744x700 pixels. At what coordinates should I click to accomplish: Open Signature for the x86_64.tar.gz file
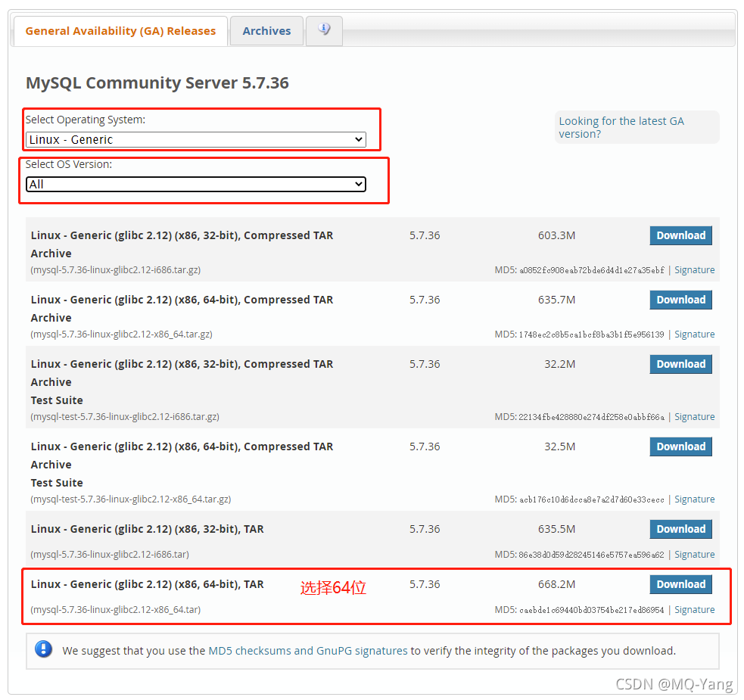[x=694, y=334]
